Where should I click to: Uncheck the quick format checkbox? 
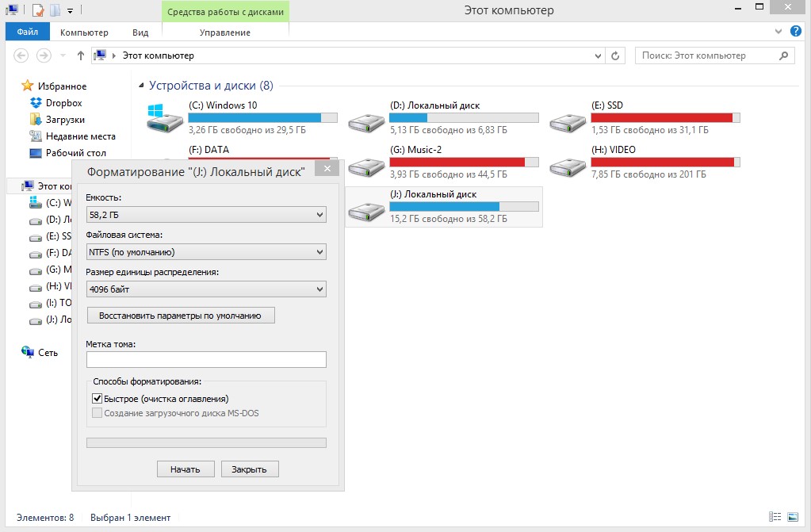pyautogui.click(x=97, y=399)
